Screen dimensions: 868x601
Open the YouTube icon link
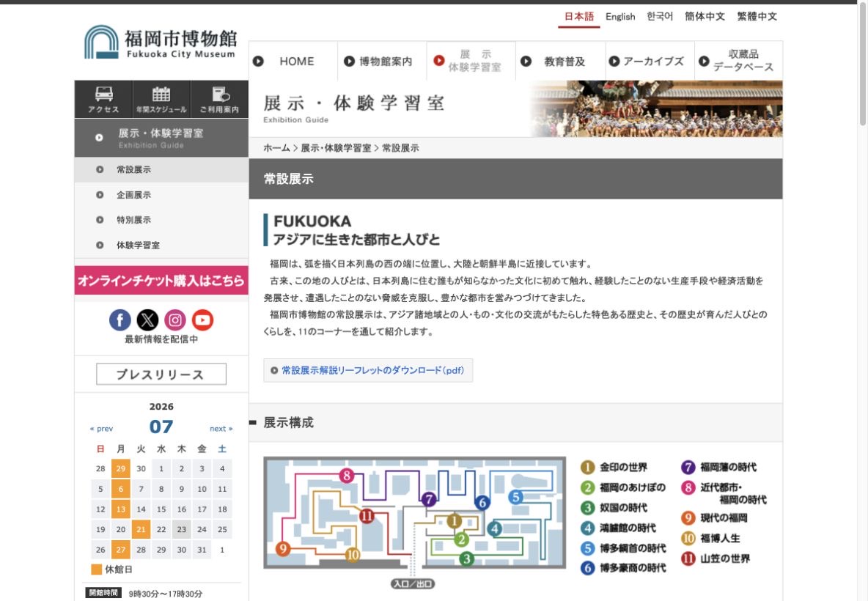(x=202, y=320)
